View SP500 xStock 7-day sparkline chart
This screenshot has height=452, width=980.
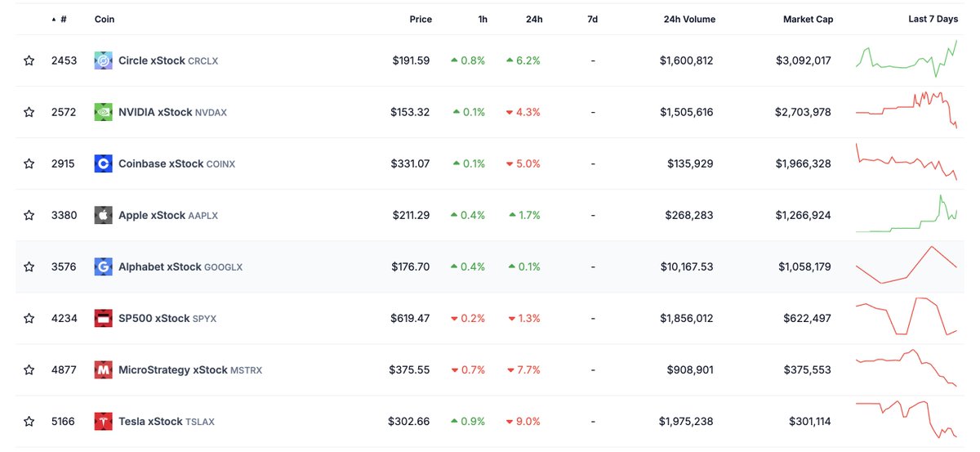coord(906,316)
